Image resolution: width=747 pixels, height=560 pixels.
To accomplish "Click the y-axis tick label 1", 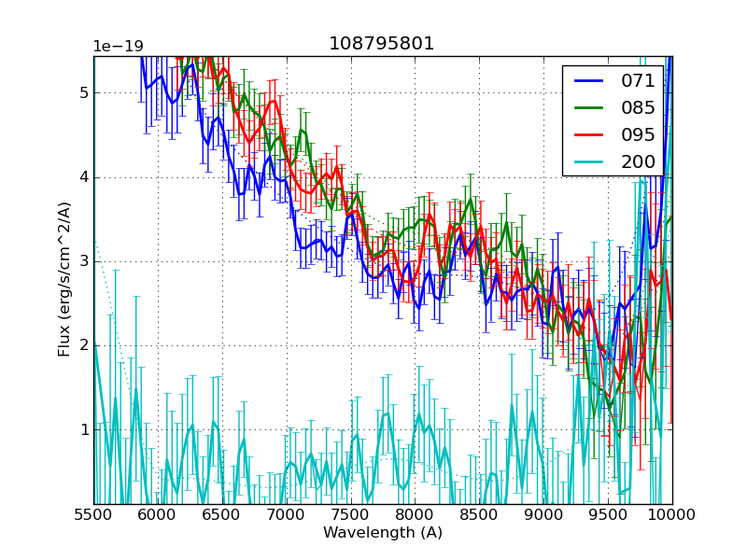I will (82, 430).
